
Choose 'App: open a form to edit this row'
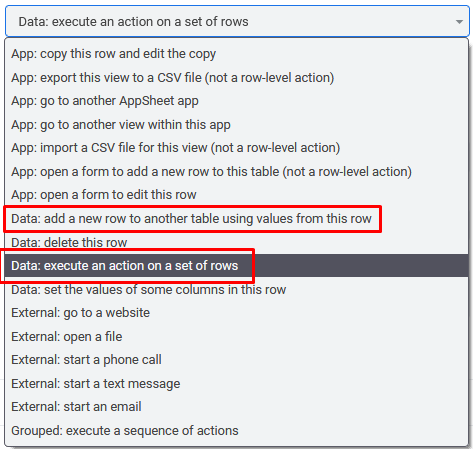[x=236, y=195]
